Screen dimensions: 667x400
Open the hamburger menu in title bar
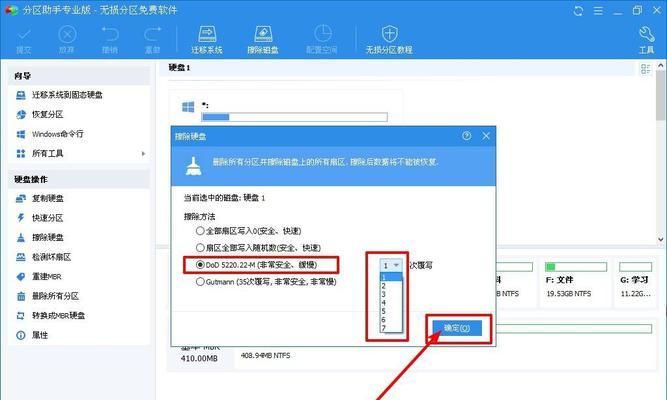click(x=598, y=11)
